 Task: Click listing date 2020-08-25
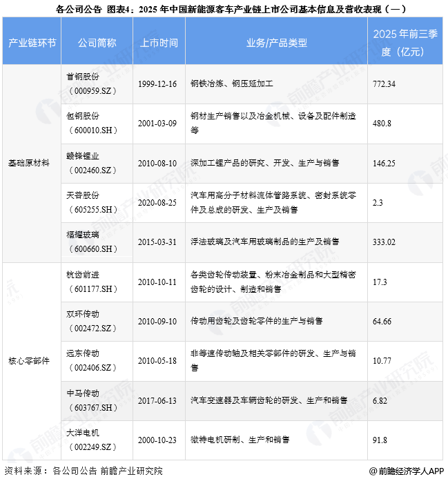pos(157,203)
